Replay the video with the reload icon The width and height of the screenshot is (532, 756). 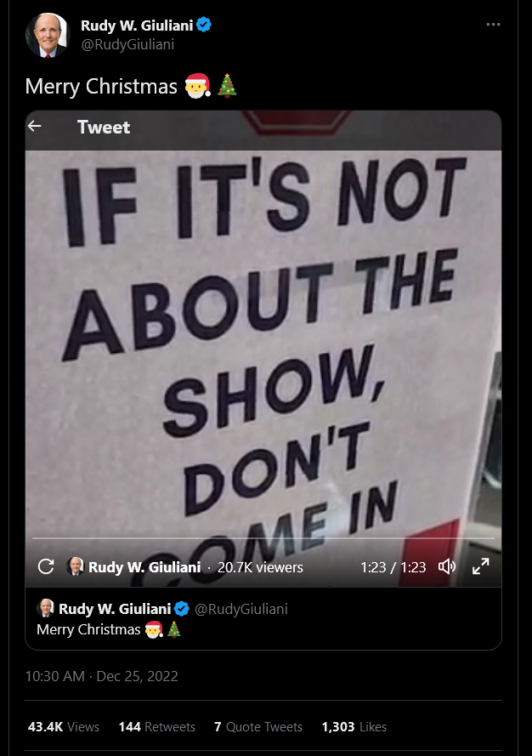pyautogui.click(x=46, y=566)
